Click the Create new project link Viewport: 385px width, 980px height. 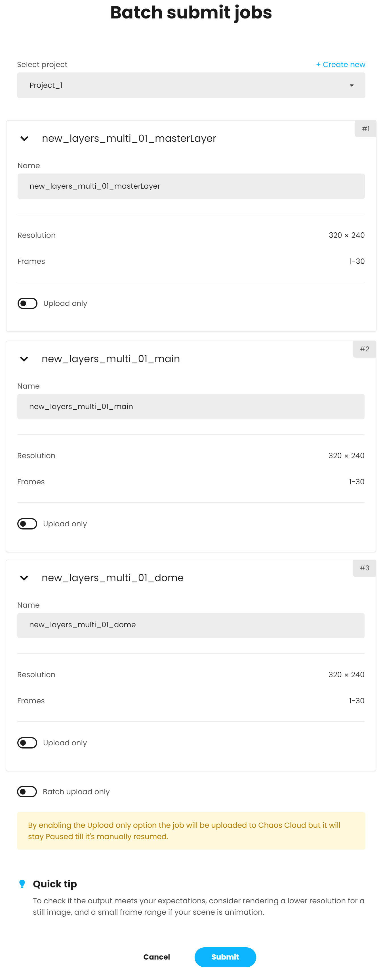click(x=340, y=65)
